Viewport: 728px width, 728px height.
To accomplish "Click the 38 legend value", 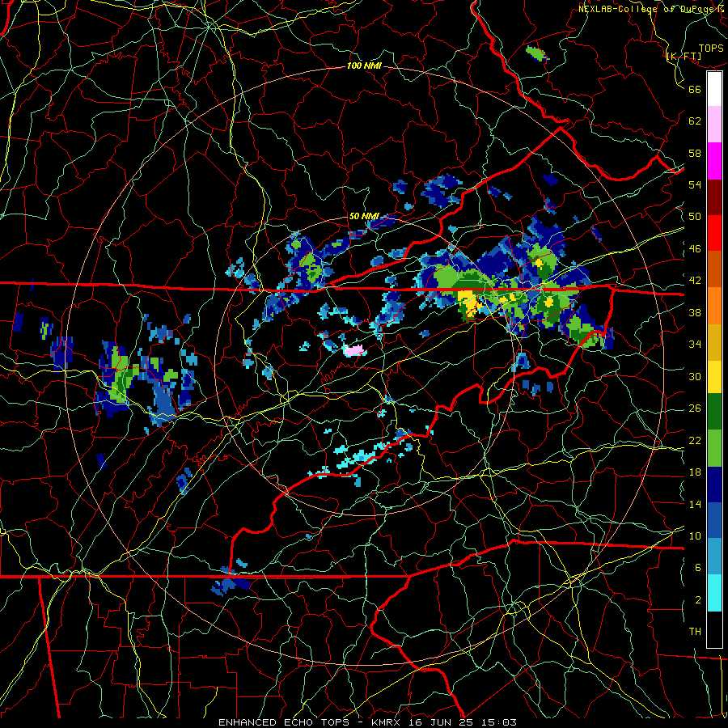I will [695, 312].
